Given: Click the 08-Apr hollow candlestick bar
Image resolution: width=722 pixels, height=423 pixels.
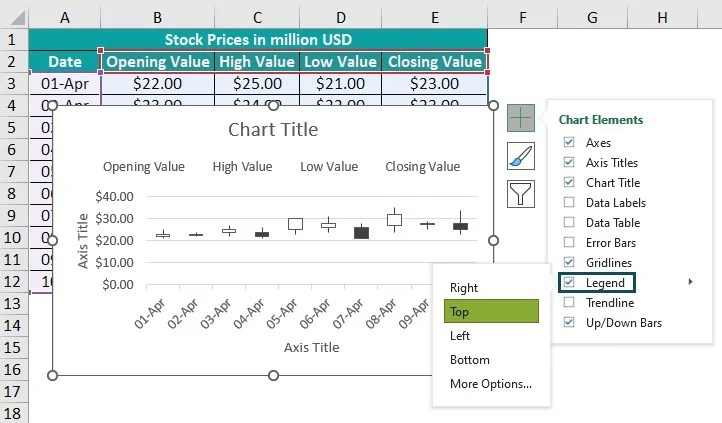Looking at the screenshot, I should coord(394,220).
